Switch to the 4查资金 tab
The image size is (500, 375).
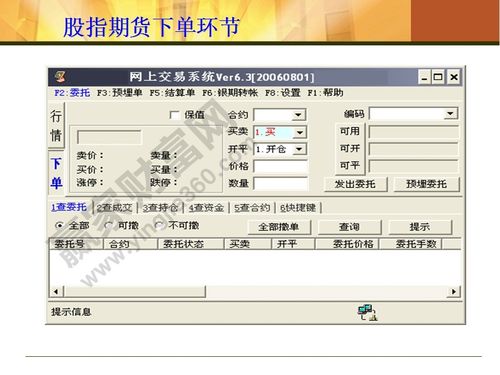206,208
